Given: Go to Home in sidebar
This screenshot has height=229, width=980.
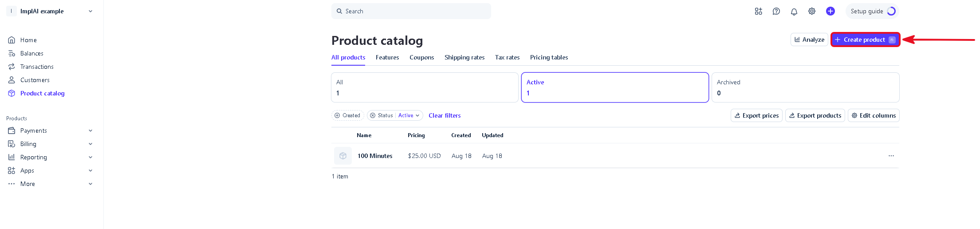Looking at the screenshot, I should pyautogui.click(x=28, y=40).
